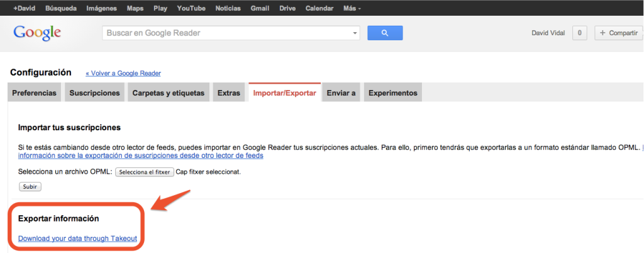Click the blue magnifier search button
The height and width of the screenshot is (253, 644).
[x=385, y=33]
